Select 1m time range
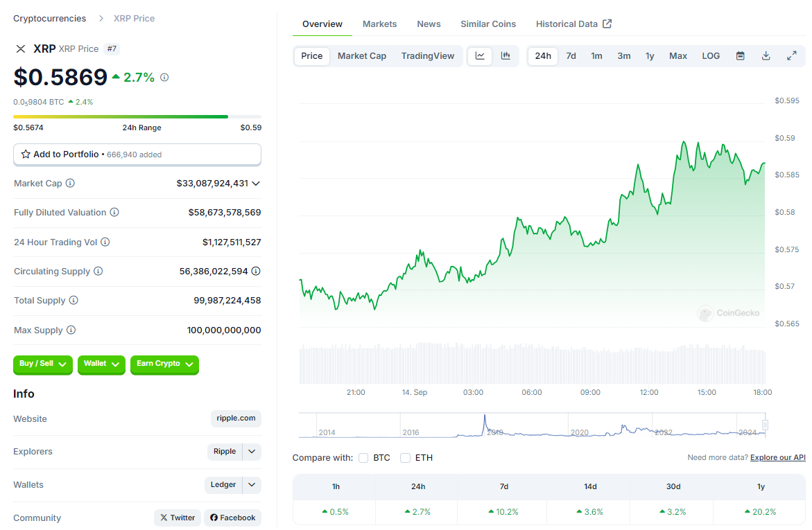Image resolution: width=812 pixels, height=530 pixels. pos(596,56)
